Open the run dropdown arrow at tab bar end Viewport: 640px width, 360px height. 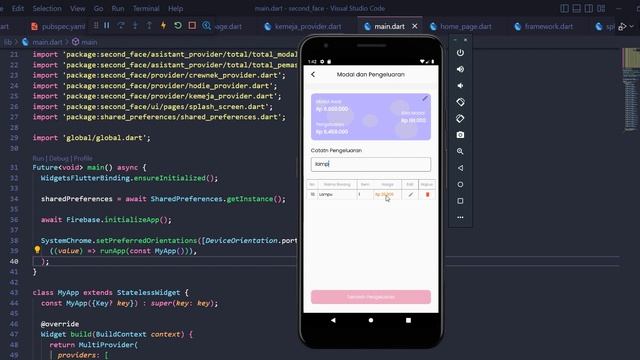(x=631, y=26)
